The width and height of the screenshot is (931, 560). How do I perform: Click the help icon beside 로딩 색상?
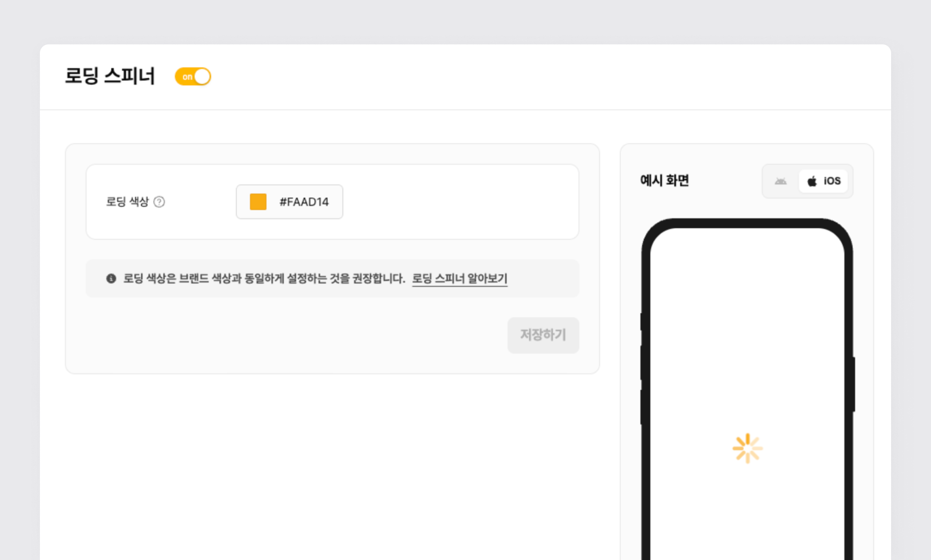(x=159, y=202)
